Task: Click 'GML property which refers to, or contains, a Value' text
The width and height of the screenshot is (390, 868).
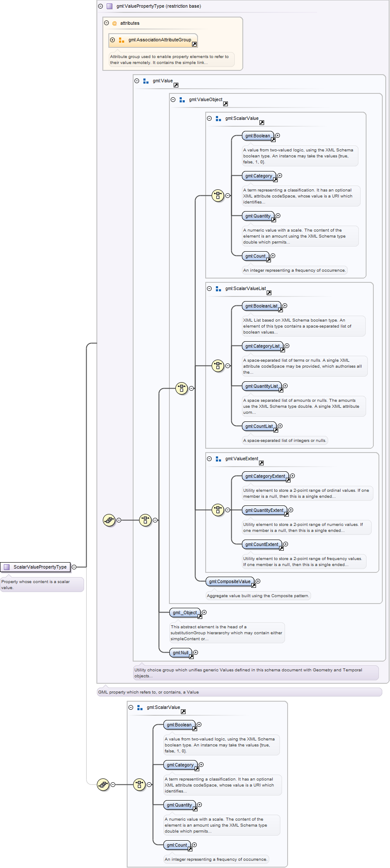Action: click(x=148, y=692)
